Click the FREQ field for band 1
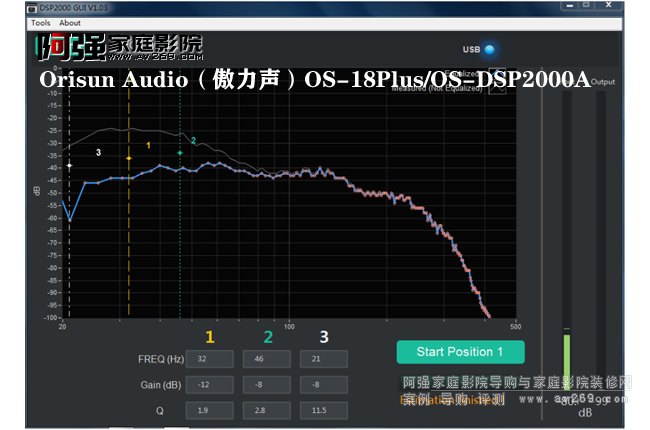This screenshot has width=650, height=430. (x=210, y=359)
